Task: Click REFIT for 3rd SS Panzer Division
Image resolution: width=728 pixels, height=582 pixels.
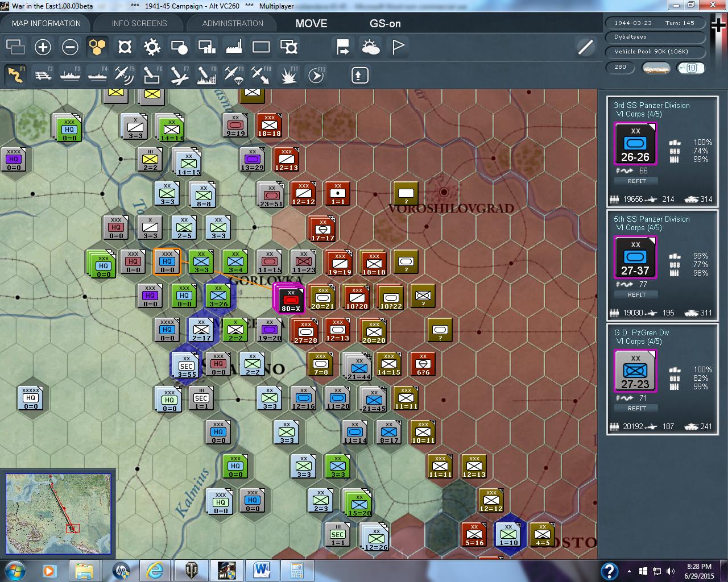Action: (x=636, y=181)
